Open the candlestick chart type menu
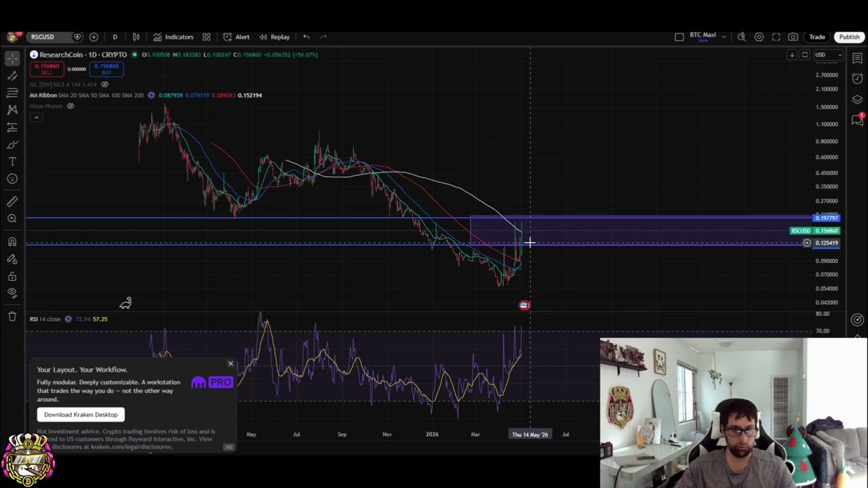This screenshot has height=488, width=868. pos(136,37)
